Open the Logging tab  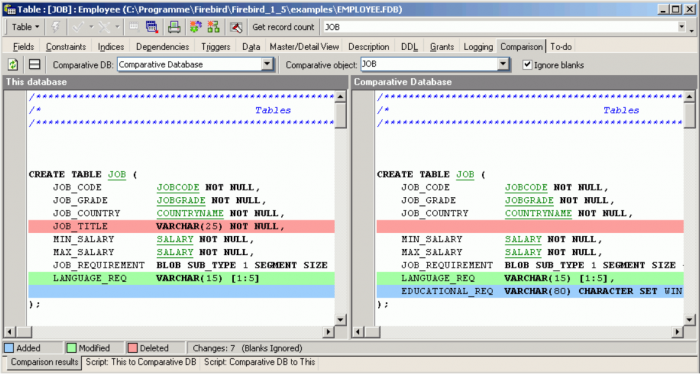[478, 46]
